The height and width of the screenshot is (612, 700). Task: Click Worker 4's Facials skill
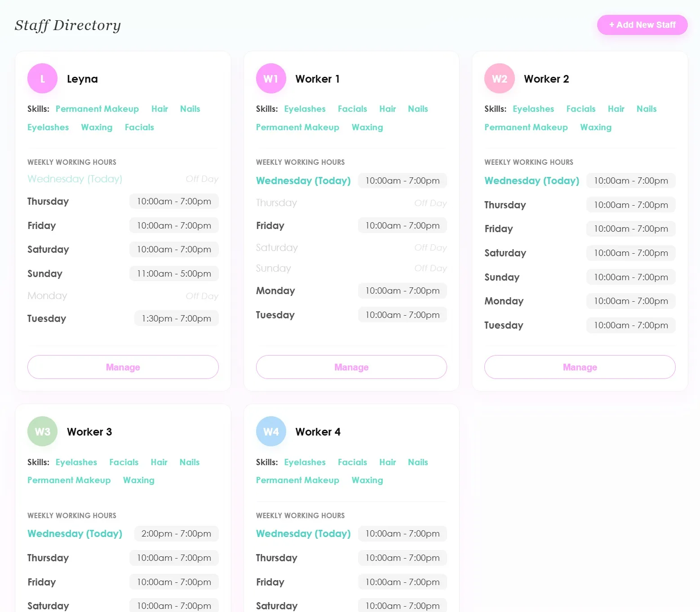tap(352, 462)
